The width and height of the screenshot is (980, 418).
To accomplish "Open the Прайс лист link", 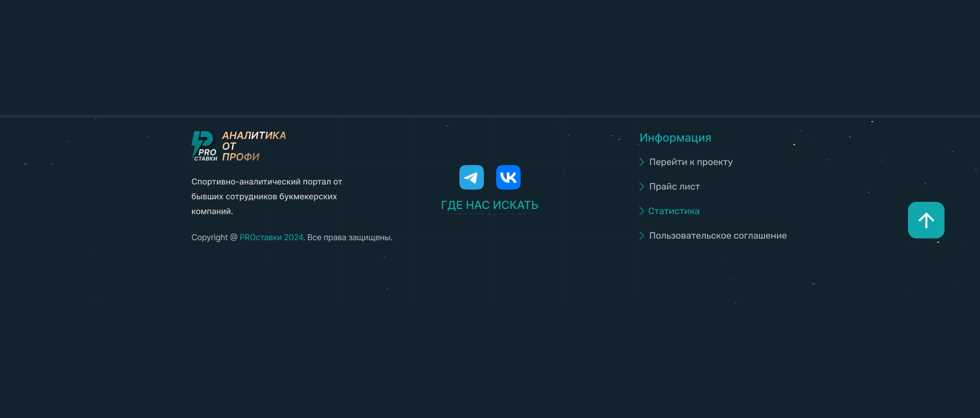I will click(x=674, y=187).
